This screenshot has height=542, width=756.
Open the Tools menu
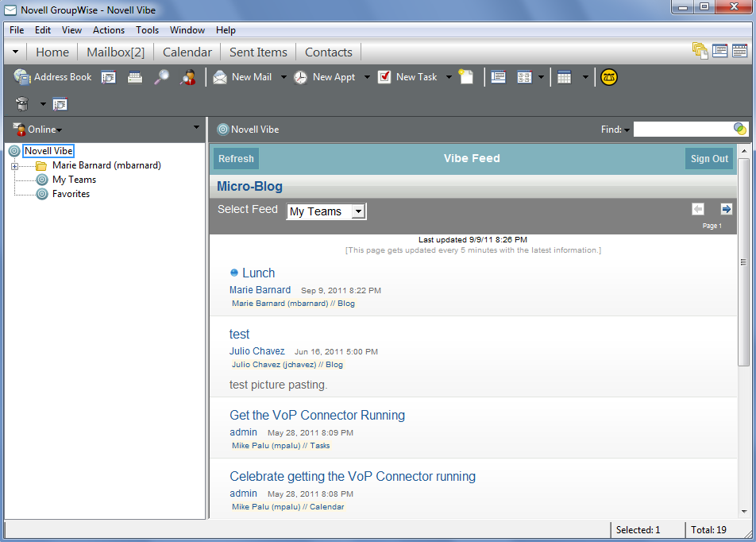pos(147,30)
